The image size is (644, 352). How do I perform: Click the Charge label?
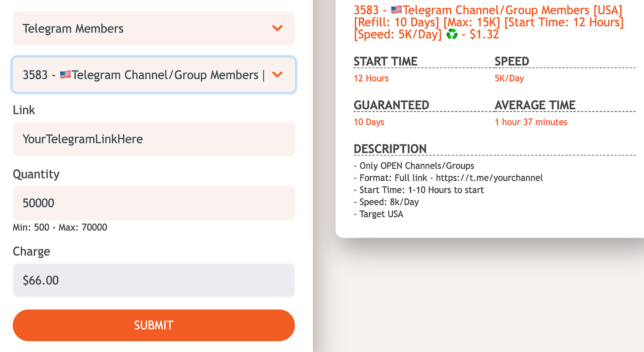coord(31,251)
